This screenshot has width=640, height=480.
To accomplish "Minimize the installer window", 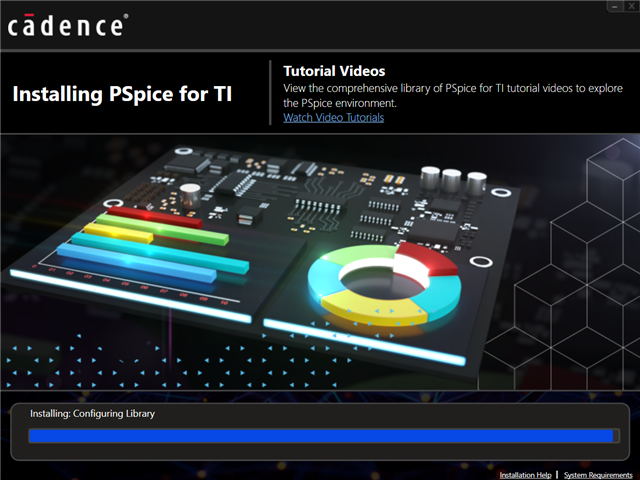I will click(615, 6).
